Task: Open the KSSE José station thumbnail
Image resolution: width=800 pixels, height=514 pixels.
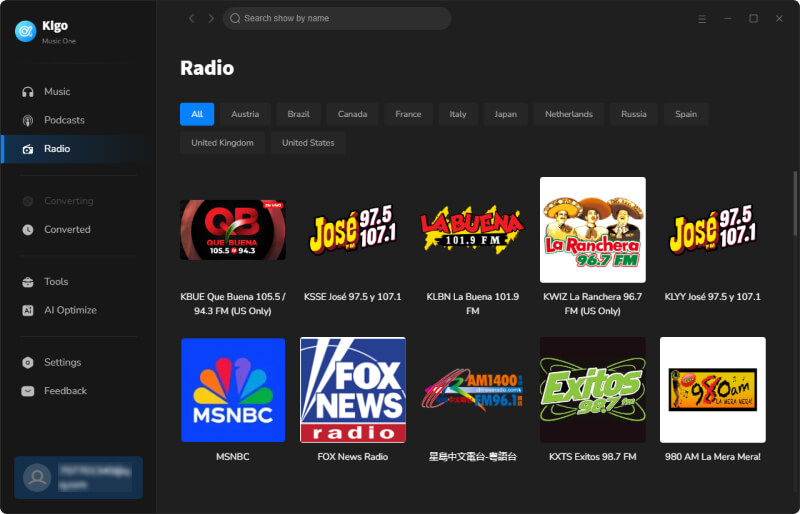Action: (x=353, y=230)
